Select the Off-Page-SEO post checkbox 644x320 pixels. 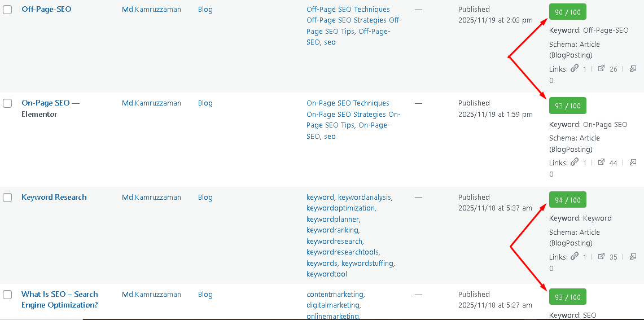click(x=7, y=10)
